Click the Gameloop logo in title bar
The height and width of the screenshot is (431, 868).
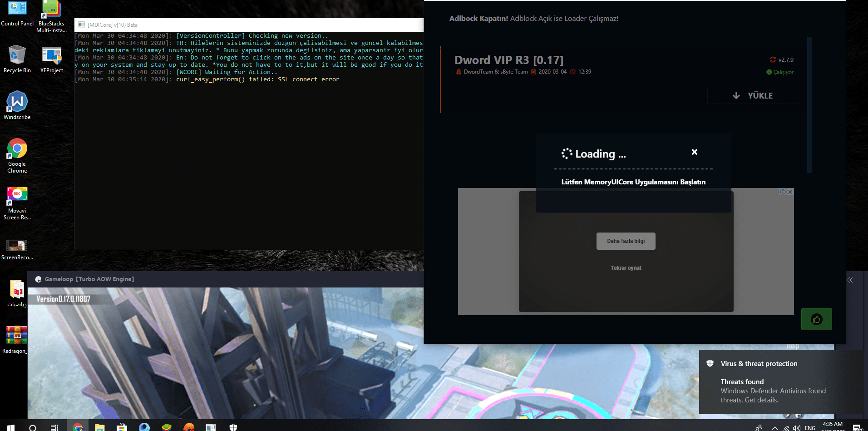coord(38,279)
